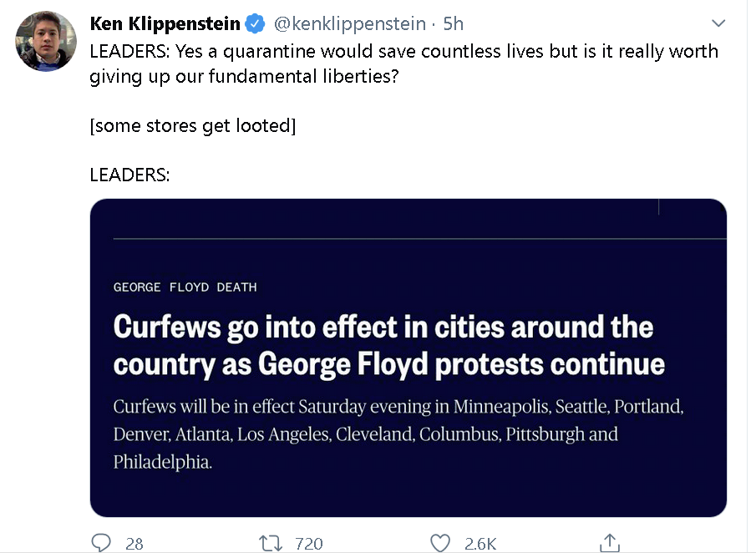Click the blue verified badge
Image resolution: width=756 pixels, height=553 pixels.
coord(255,23)
